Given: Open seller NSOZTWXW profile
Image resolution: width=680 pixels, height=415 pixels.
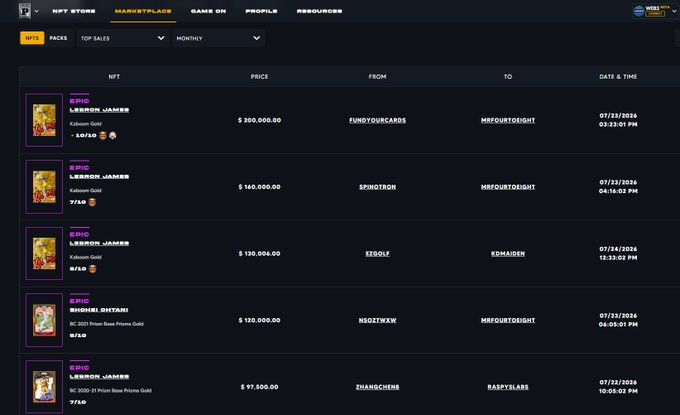Looking at the screenshot, I should pyautogui.click(x=378, y=320).
